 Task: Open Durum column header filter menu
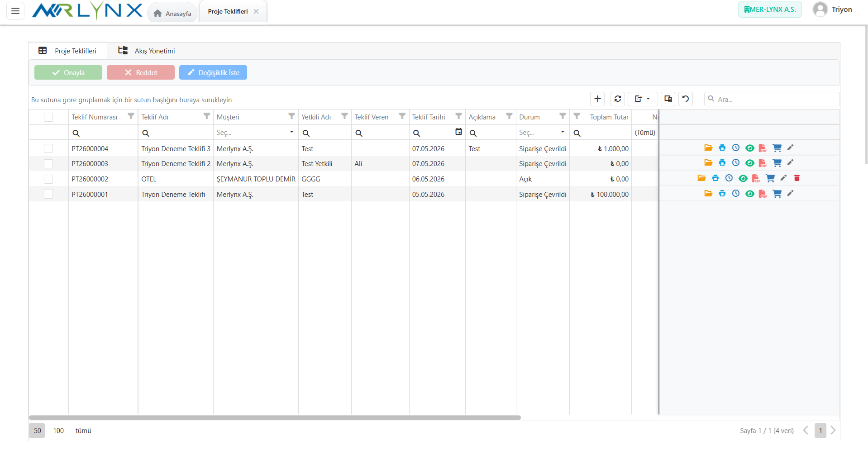click(x=563, y=116)
